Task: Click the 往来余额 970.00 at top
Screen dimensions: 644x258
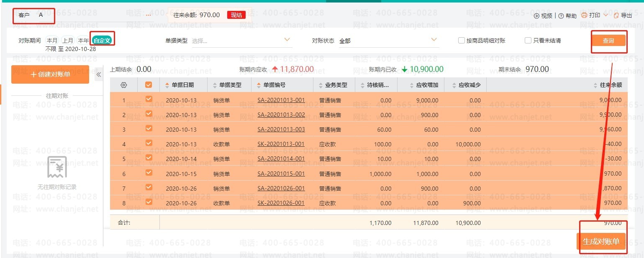Action: point(210,15)
